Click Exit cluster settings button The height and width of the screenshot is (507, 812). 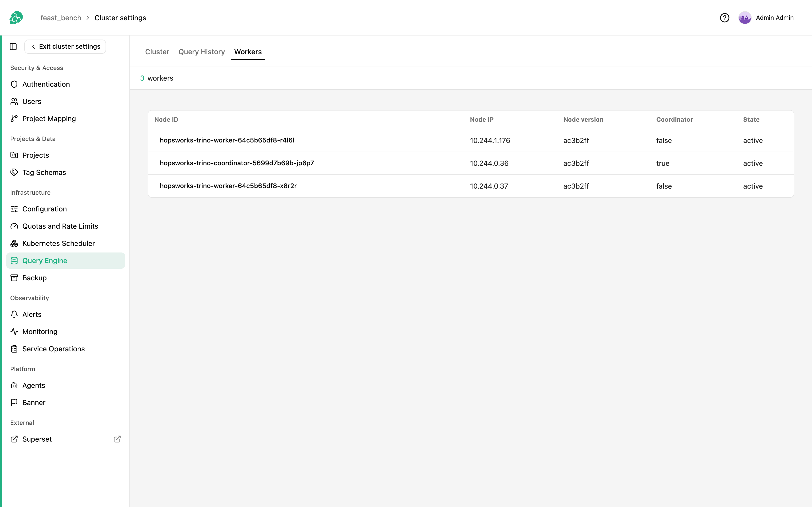65,47
